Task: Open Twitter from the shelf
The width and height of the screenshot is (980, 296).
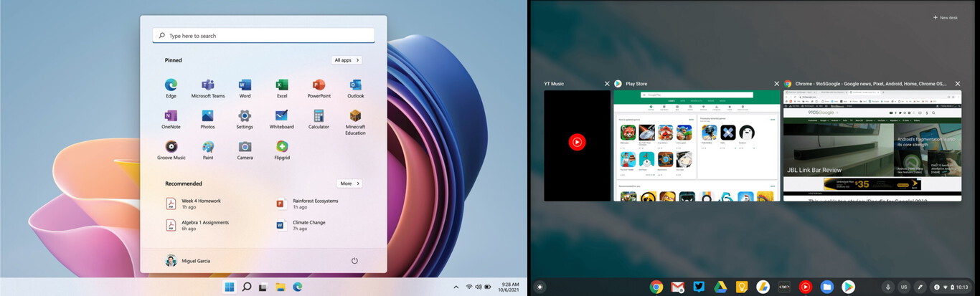Action: 699,287
